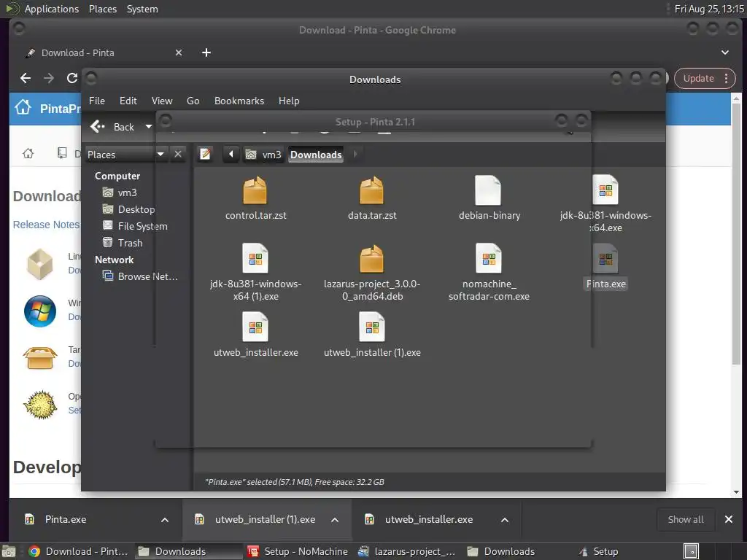Image resolution: width=747 pixels, height=560 pixels.
Task: Click the path bar left scroll arrow
Action: pyautogui.click(x=231, y=155)
